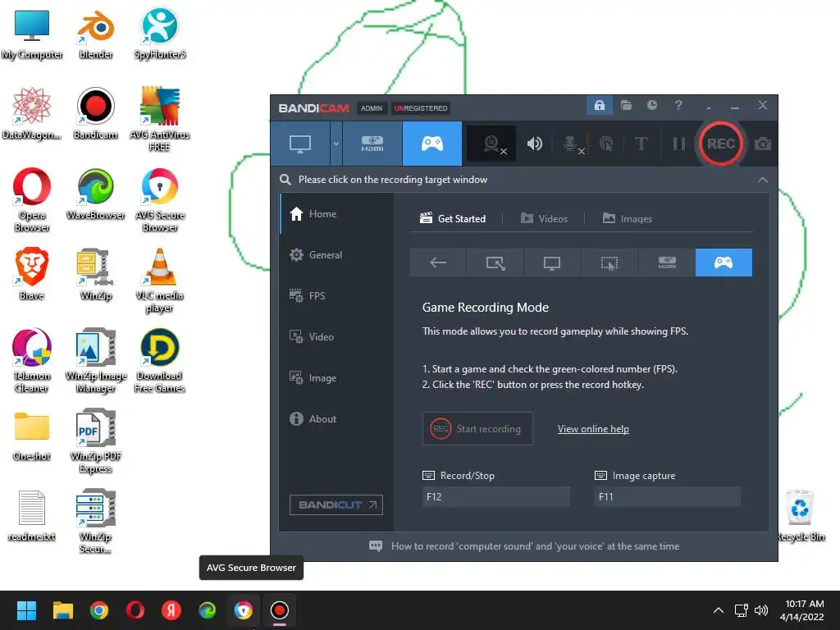This screenshot has height=630, width=840.
Task: Click the BANDICUT button
Action: click(336, 504)
